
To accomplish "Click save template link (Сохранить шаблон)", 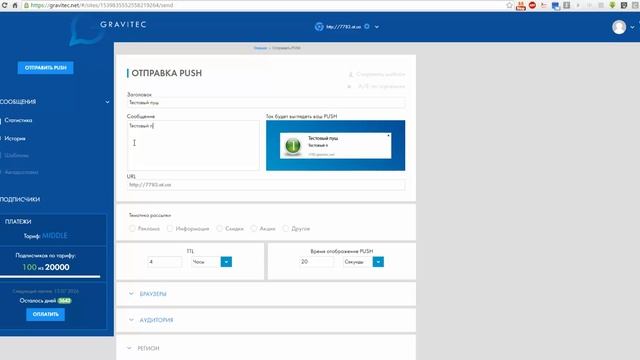I will 377,74.
